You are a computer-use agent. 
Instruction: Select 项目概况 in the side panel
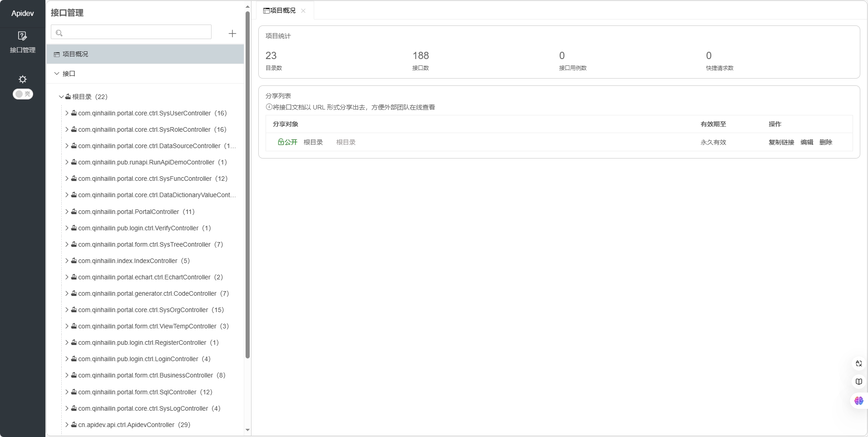point(75,54)
